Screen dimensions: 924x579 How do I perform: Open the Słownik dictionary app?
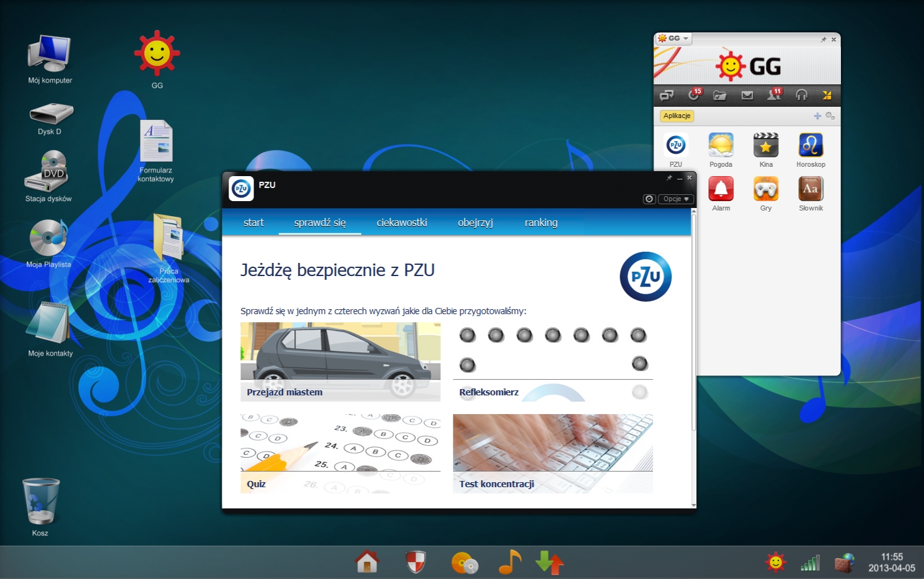[x=810, y=189]
